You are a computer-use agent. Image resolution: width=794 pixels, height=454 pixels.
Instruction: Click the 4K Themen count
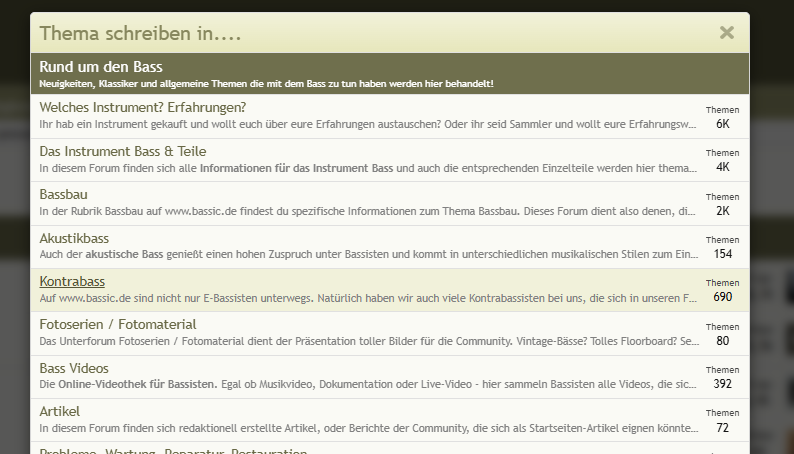point(722,167)
